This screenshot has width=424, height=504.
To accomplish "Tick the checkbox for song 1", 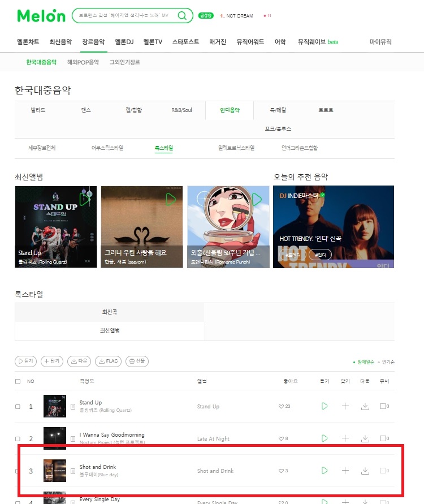I will [x=18, y=407].
